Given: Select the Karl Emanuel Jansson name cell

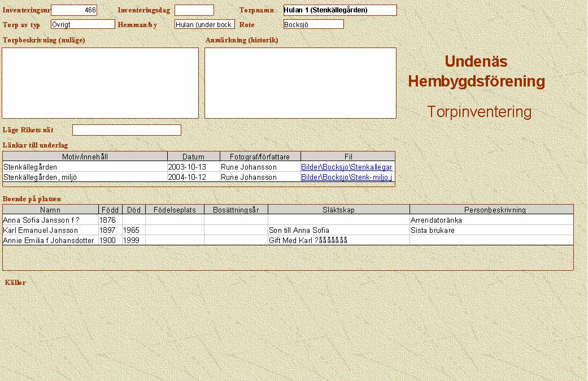Looking at the screenshot, I should (50, 230).
